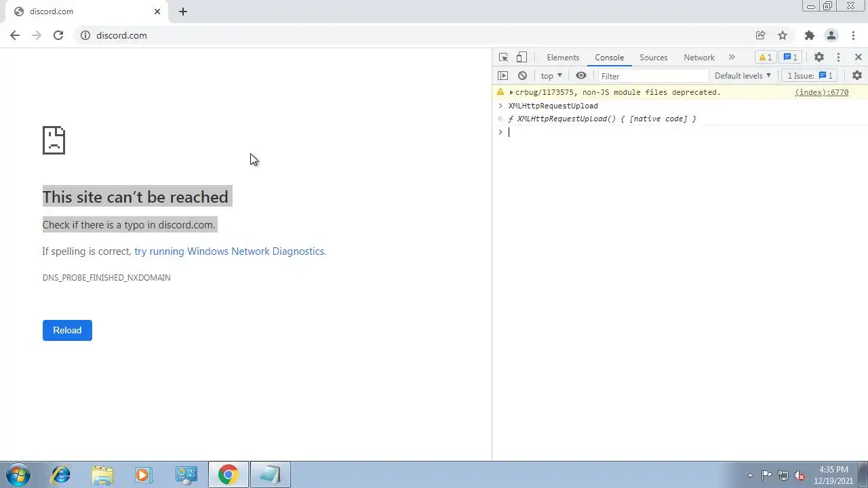Select the 'Check if there is a typo' text

click(129, 225)
